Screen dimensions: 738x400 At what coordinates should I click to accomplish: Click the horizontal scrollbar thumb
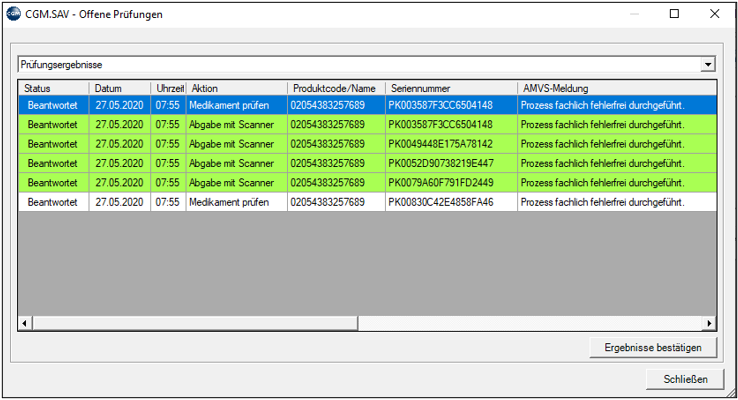coord(195,323)
